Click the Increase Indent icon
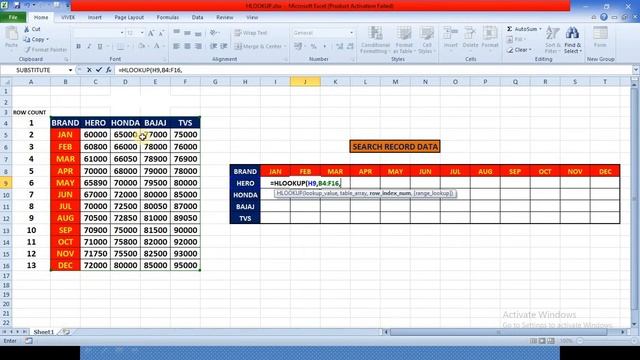This screenshot has width=640, height=360. click(x=224, y=47)
